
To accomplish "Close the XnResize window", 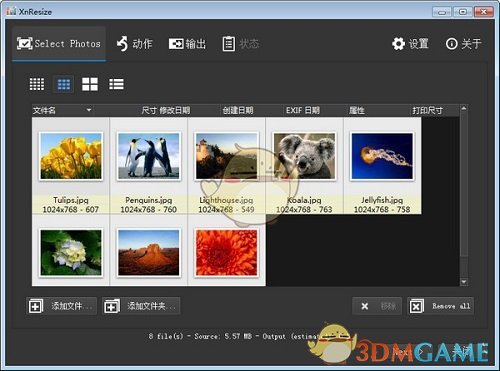I will [484, 12].
